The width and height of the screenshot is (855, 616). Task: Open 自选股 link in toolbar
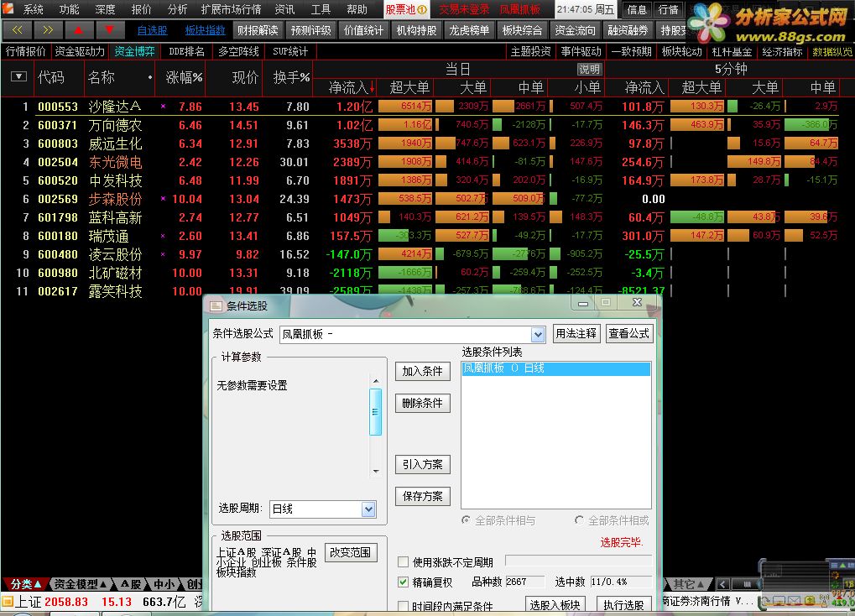pos(152,30)
